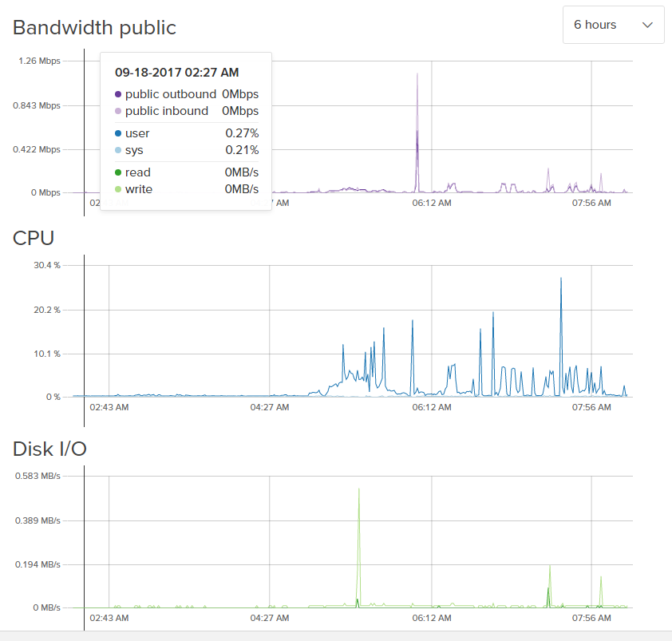The width and height of the screenshot is (672, 641).
Task: Hide the sys metric on the CPU chart
Action: (120, 149)
